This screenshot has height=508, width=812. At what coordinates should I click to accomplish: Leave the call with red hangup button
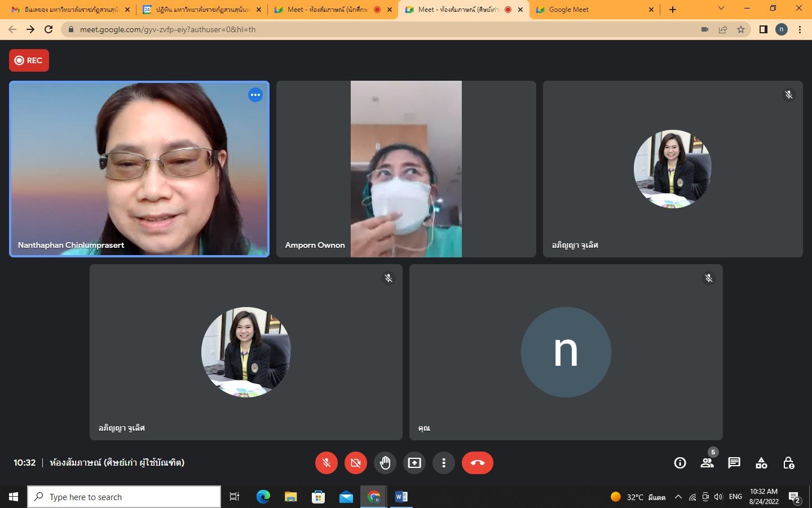[477, 463]
